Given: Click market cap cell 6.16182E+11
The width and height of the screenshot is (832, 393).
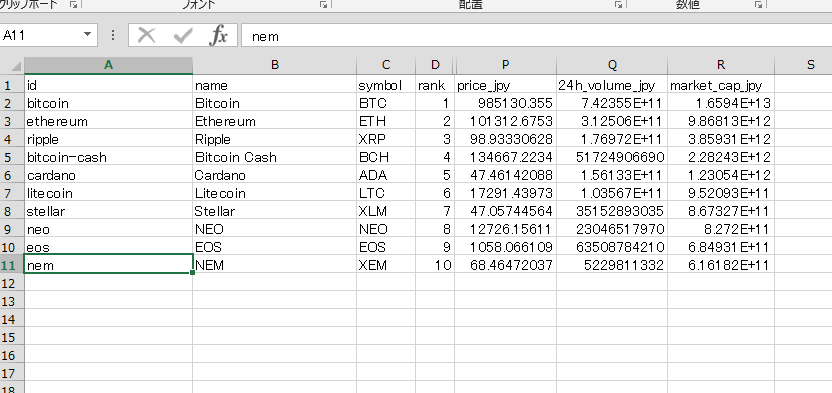Looking at the screenshot, I should tap(721, 265).
